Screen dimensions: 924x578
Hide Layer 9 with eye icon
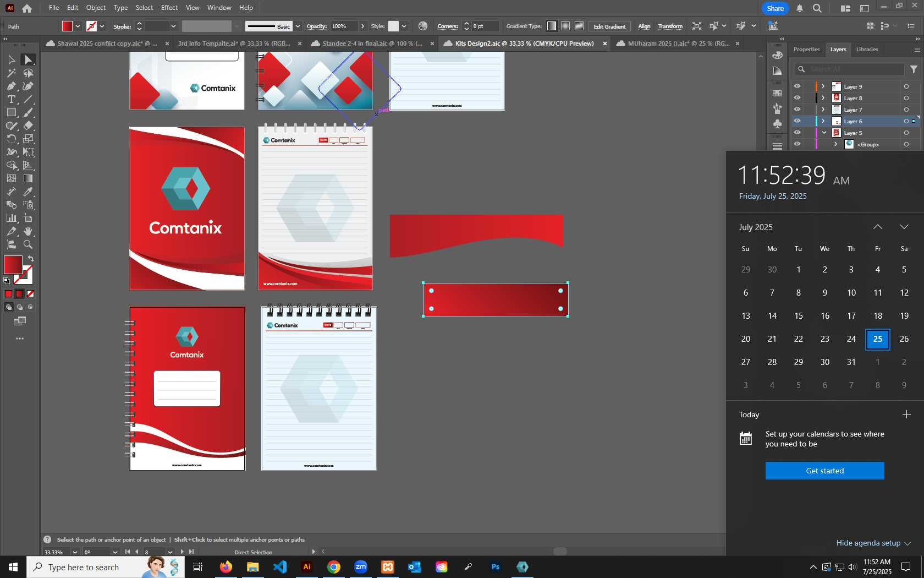797,86
